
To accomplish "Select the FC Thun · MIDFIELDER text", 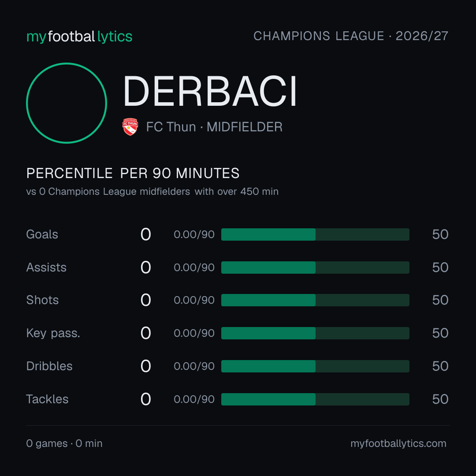I will [x=214, y=127].
